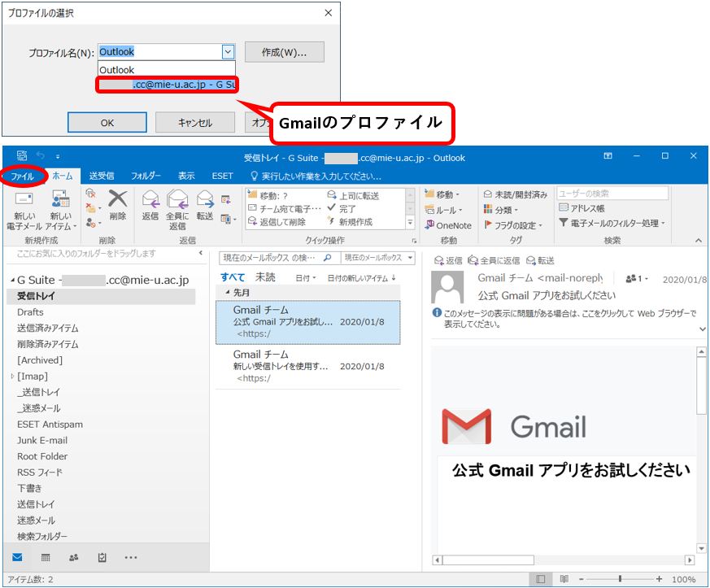Open the Tasks view icon
Screen dimensions: 710x588
tap(102, 557)
